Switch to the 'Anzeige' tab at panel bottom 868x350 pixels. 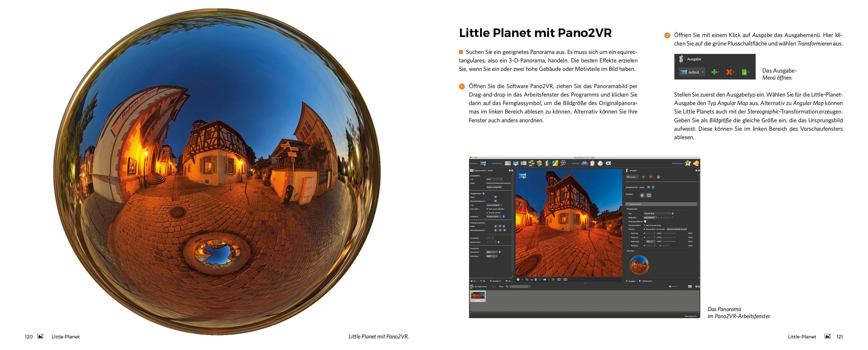(x=496, y=281)
